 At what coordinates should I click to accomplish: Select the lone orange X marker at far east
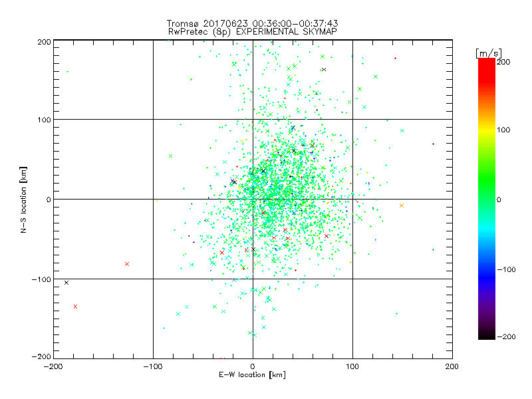point(402,205)
